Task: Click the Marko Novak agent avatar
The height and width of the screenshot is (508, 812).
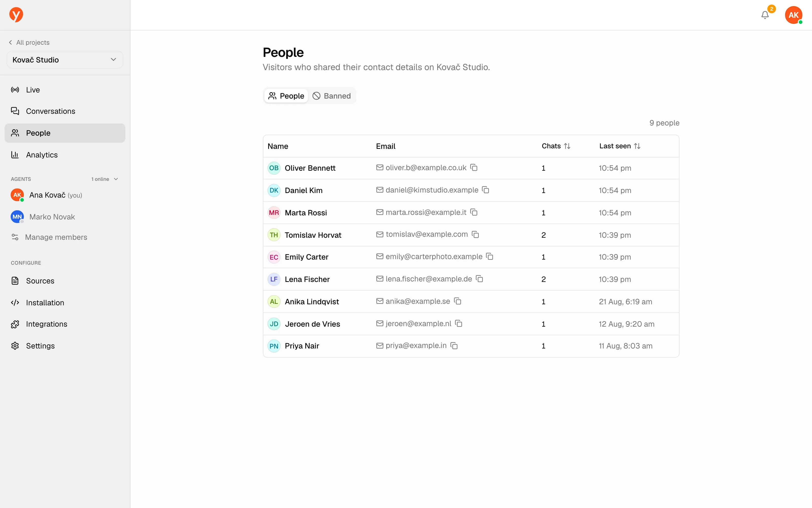Action: 17,217
